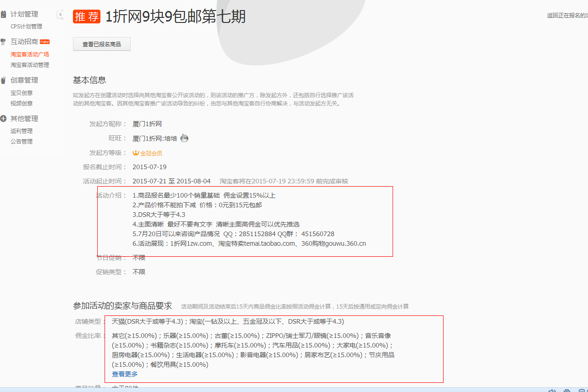Go to 淘宝客活动管理

tap(30, 65)
